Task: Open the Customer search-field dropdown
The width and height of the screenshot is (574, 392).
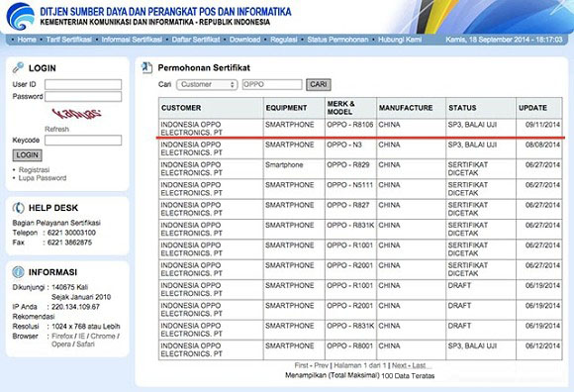Action: pos(207,84)
